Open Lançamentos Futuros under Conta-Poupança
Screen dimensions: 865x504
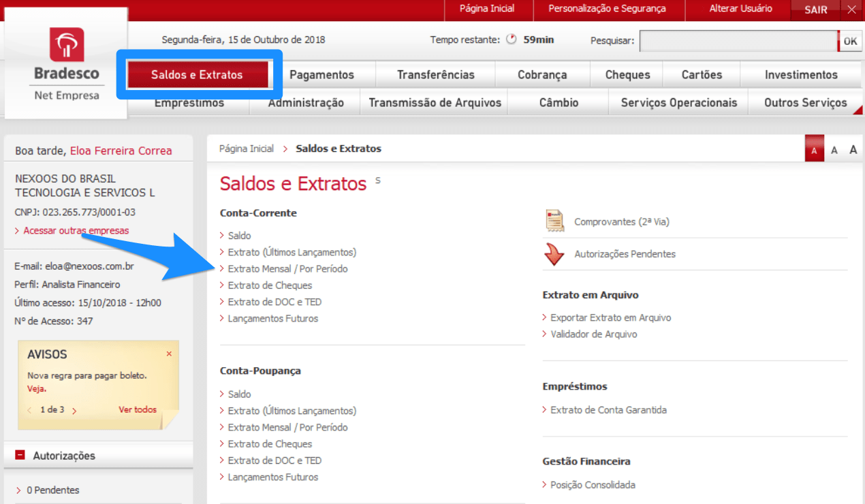tap(273, 477)
